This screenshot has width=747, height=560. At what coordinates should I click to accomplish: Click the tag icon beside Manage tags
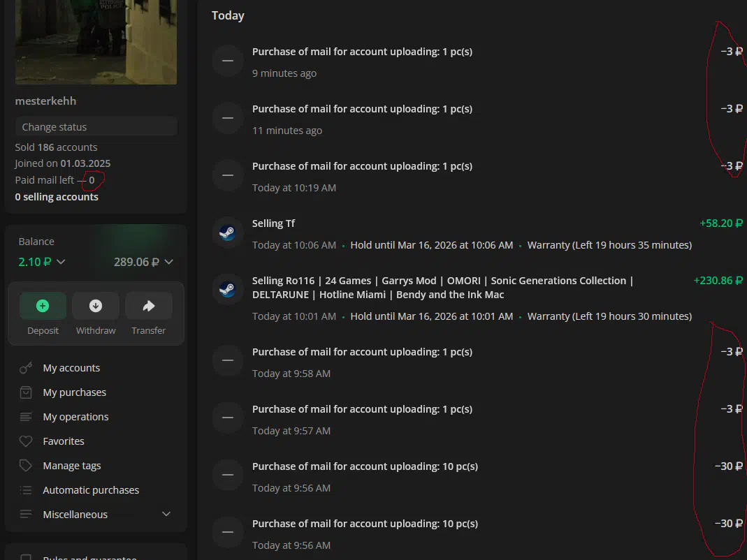[x=26, y=466]
